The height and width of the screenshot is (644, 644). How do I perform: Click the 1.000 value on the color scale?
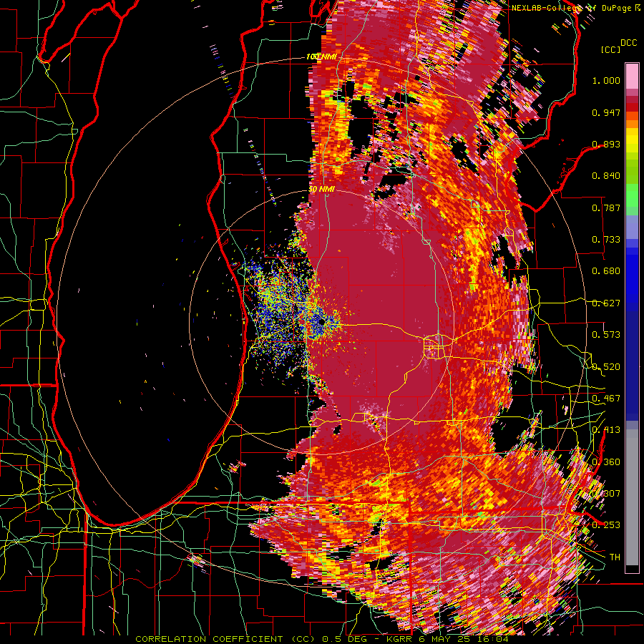tap(606, 80)
